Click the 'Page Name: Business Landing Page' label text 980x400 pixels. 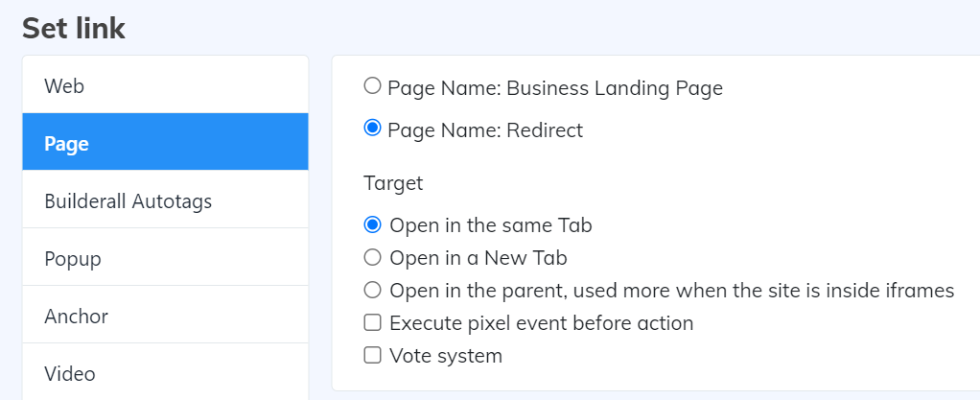click(554, 88)
